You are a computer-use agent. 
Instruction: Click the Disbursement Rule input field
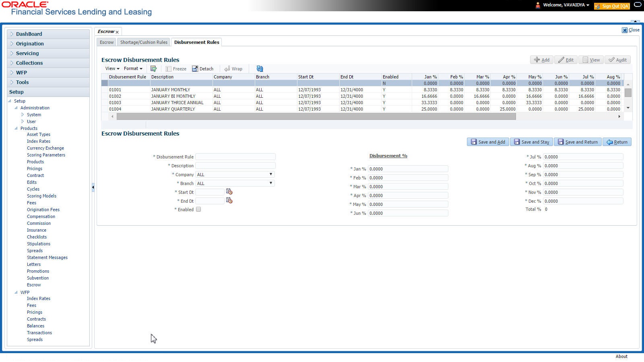coord(235,157)
